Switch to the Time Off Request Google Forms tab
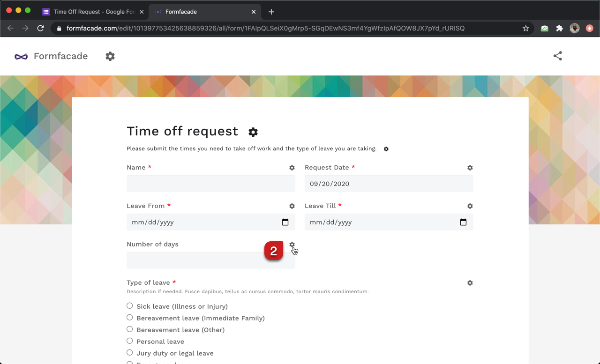 [92, 12]
